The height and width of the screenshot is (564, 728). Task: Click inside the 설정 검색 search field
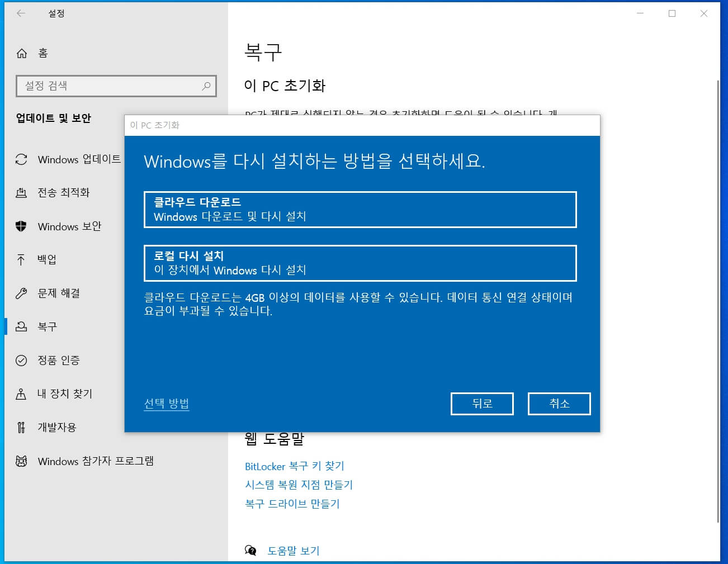pyautogui.click(x=101, y=86)
